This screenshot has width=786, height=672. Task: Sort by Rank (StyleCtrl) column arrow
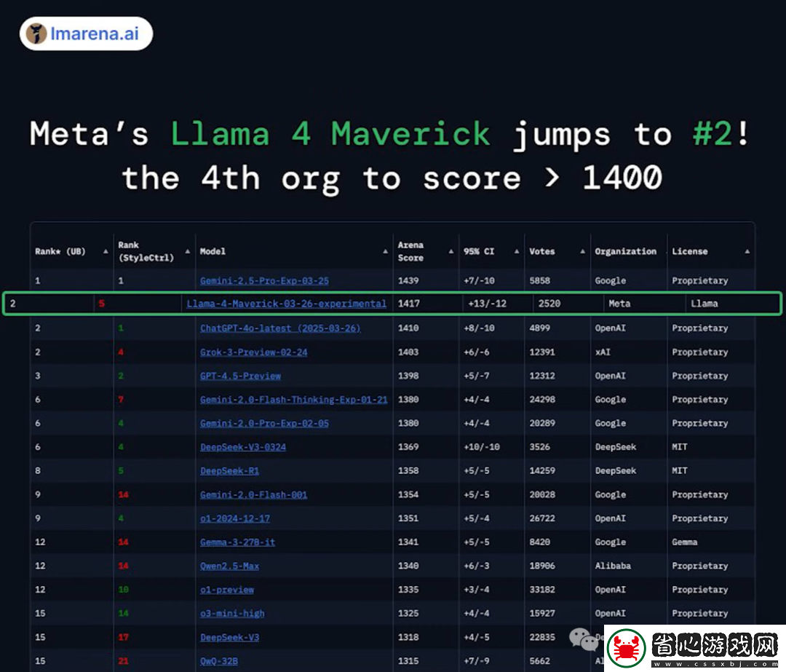(188, 251)
